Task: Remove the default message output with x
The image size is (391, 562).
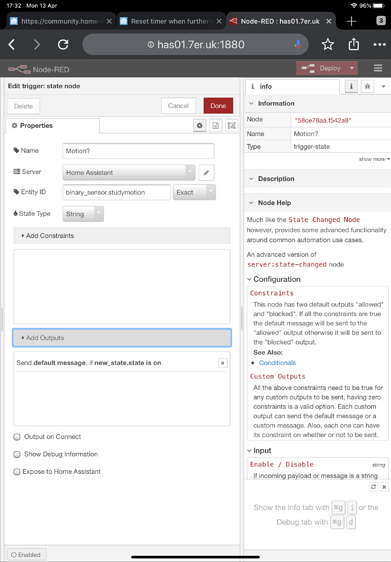Action: [x=223, y=363]
